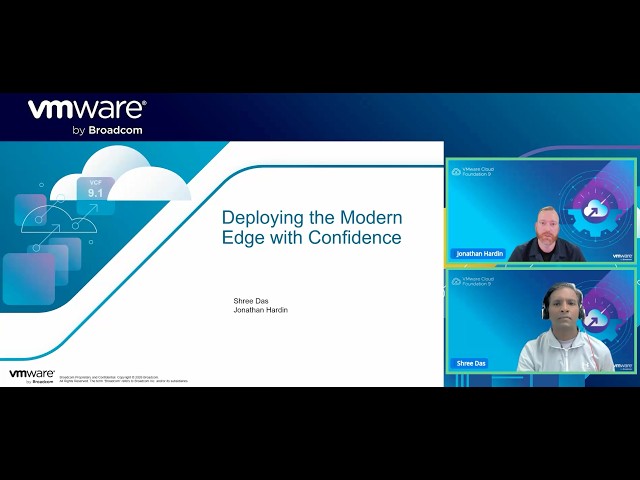This screenshot has height=480, width=640.
Task: Click the Broadcom copyright notice in slide footer
Action: pos(124,379)
